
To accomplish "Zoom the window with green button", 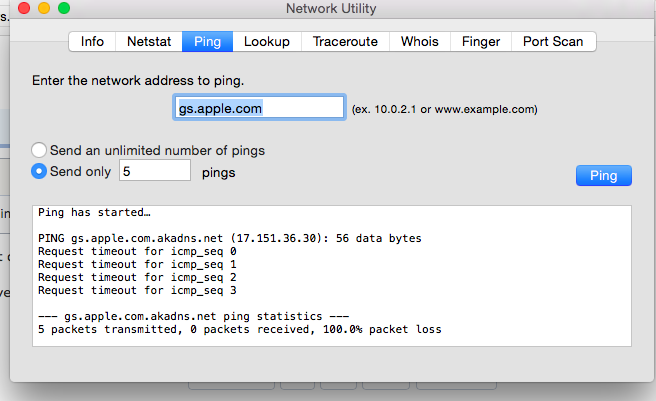I will click(x=64, y=8).
